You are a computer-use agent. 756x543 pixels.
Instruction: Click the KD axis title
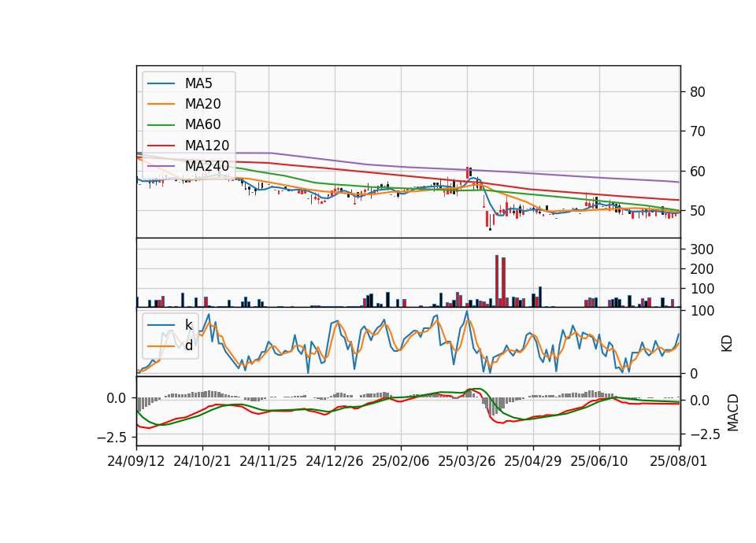click(x=727, y=343)
